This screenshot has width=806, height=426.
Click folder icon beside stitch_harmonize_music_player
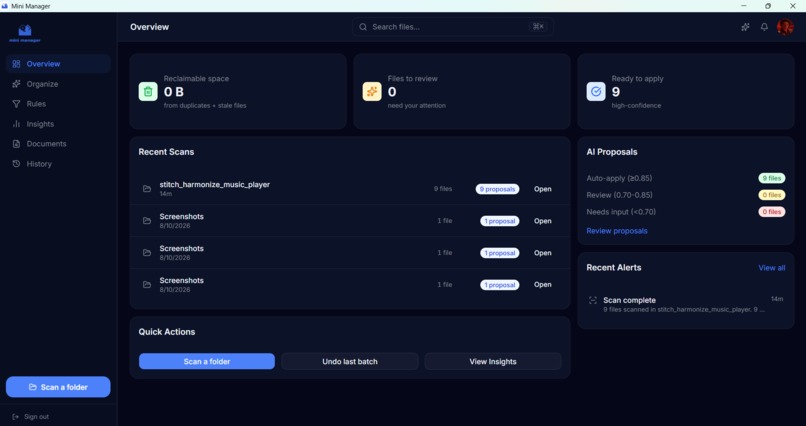147,189
